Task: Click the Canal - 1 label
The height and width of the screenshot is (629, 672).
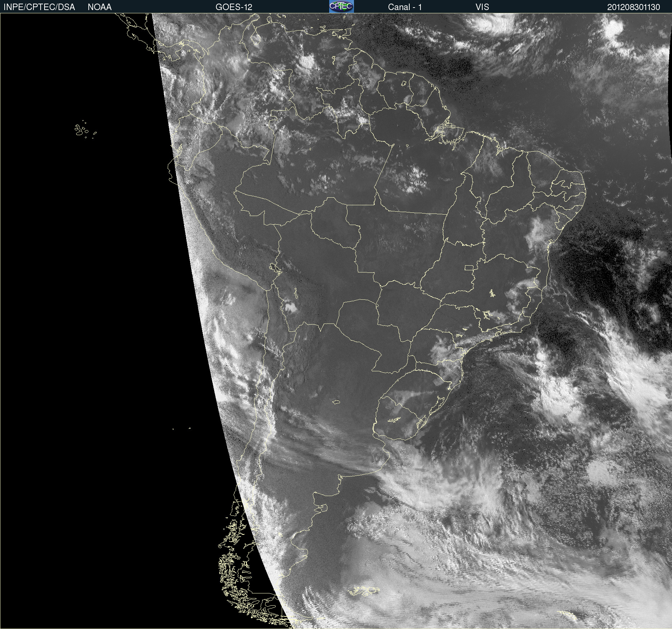Action: pos(405,7)
